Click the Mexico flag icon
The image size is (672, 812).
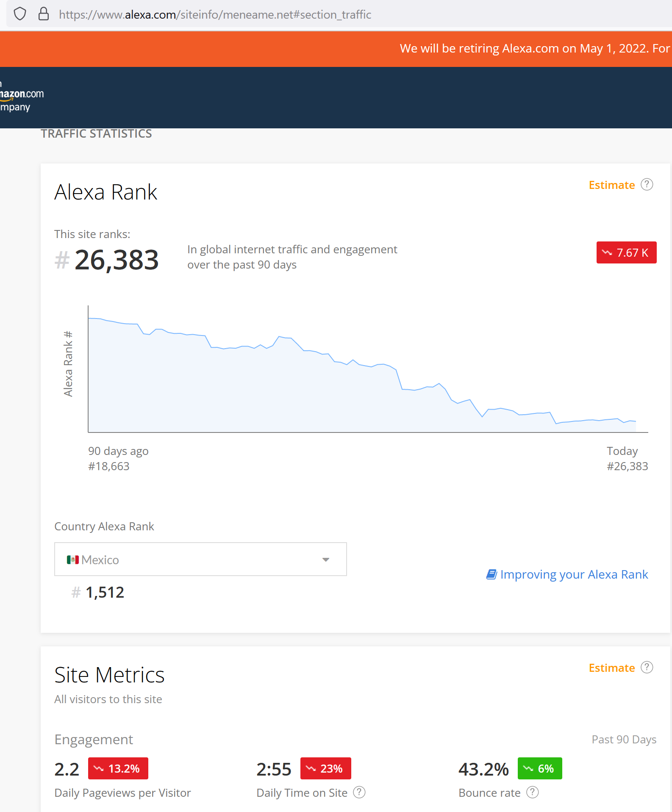pos(72,560)
